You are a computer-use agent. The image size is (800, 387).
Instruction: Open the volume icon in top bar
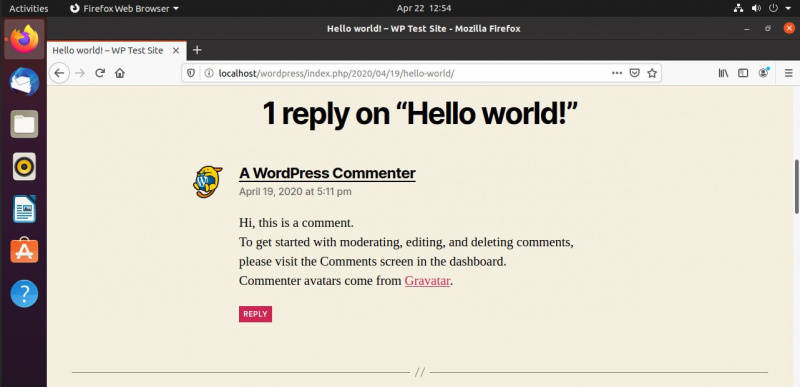tap(756, 8)
